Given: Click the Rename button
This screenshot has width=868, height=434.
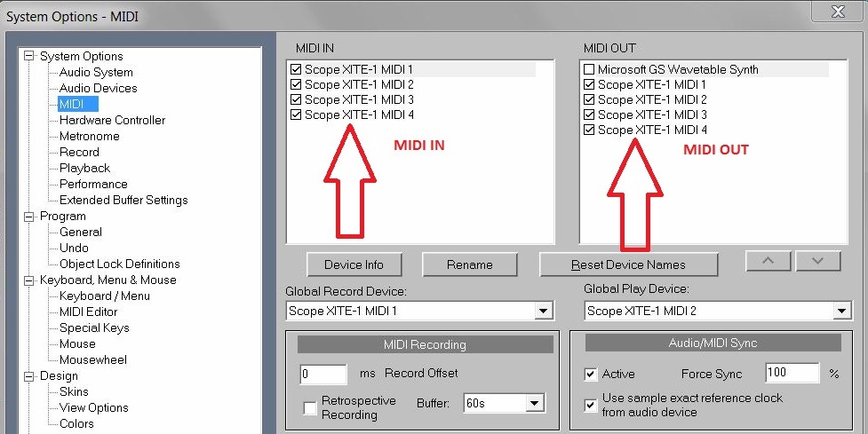Looking at the screenshot, I should [x=469, y=264].
